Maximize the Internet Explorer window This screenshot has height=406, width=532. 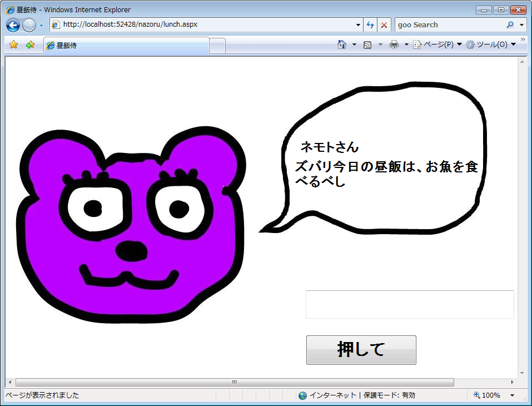click(x=501, y=10)
